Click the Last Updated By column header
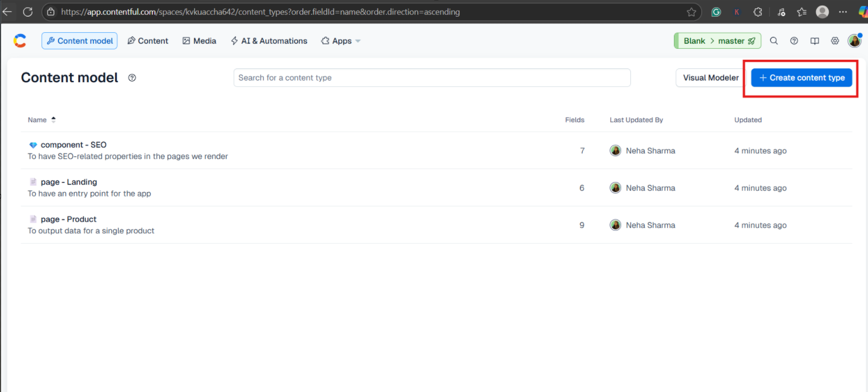This screenshot has width=868, height=392. [636, 120]
